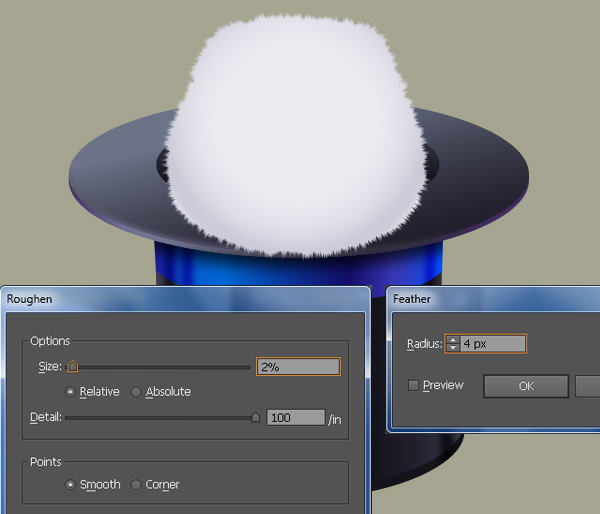The height and width of the screenshot is (514, 600).
Task: Click the Roughen dialog title bar
Action: click(186, 299)
